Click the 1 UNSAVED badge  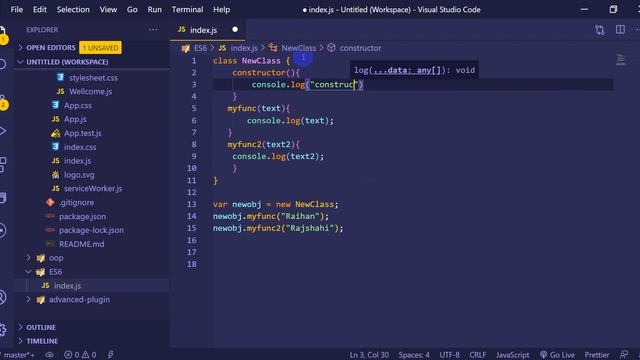point(100,48)
